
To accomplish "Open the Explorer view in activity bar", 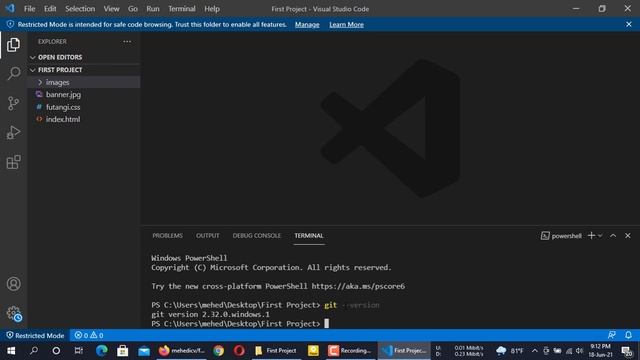I will (13, 44).
